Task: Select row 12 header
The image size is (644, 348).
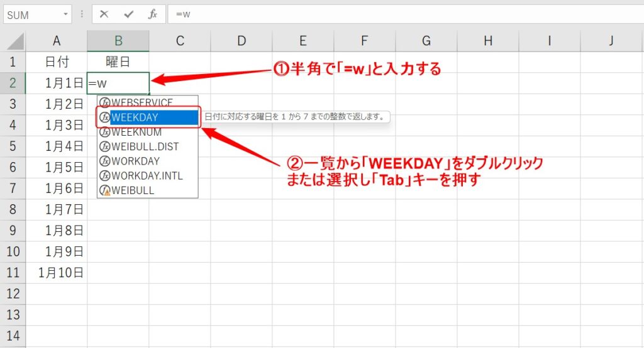Action: 13,294
